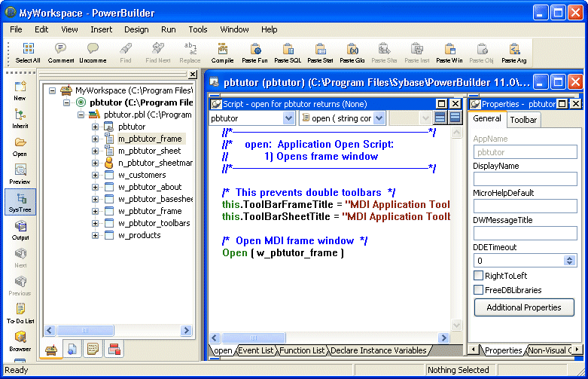Click the Additional Properties button

524,307
